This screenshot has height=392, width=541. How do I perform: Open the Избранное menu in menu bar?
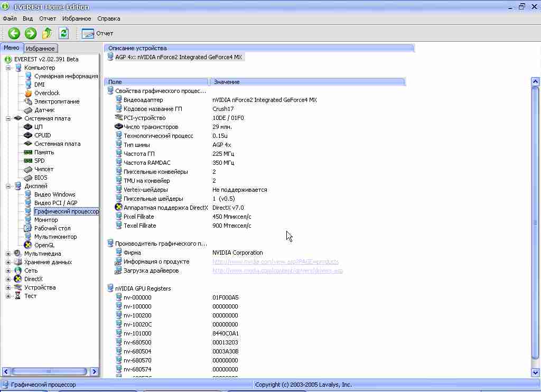point(77,18)
